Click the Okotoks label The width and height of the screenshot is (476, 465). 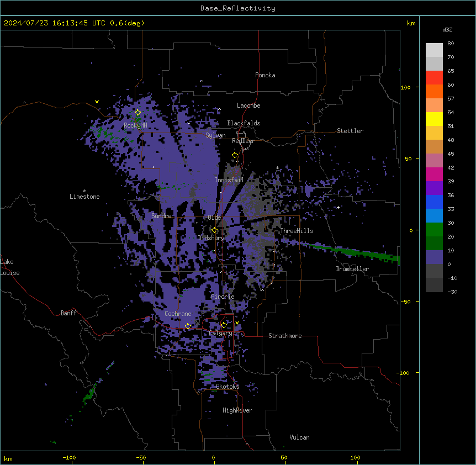coord(228,387)
